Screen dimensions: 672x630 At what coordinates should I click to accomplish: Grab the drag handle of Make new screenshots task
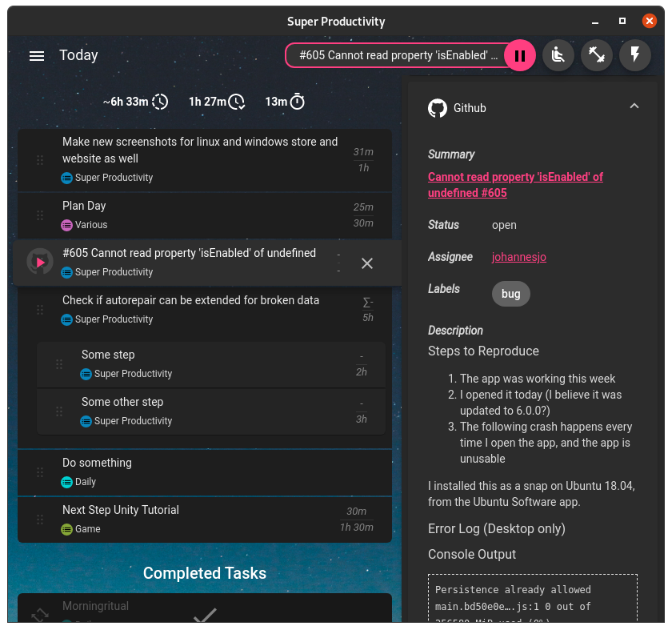[x=40, y=160]
